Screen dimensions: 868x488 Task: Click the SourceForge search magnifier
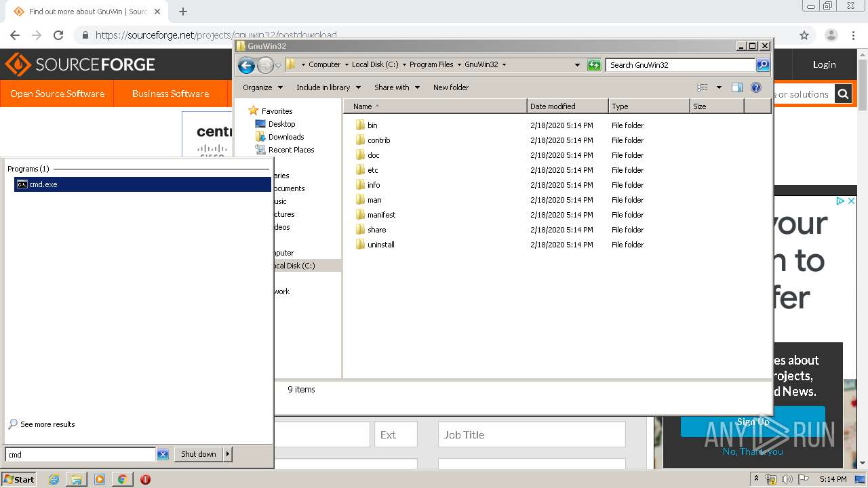click(x=843, y=94)
